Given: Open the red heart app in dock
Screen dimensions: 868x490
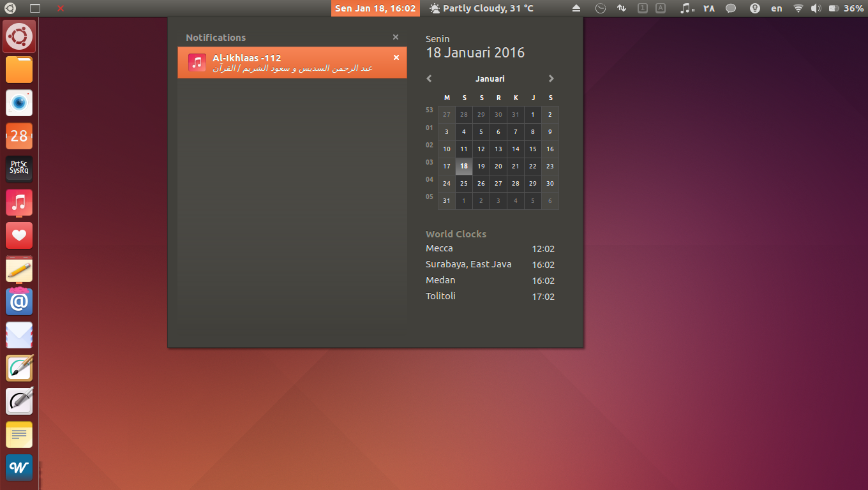Looking at the screenshot, I should click(19, 235).
